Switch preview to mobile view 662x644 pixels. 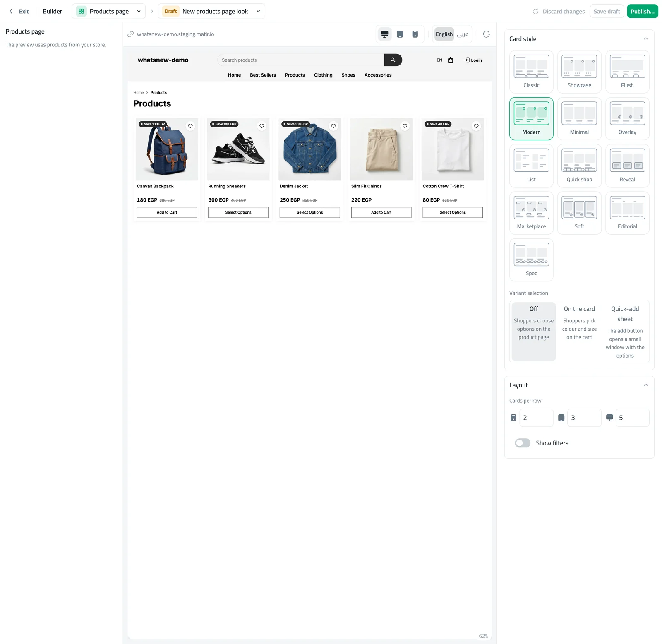point(415,34)
